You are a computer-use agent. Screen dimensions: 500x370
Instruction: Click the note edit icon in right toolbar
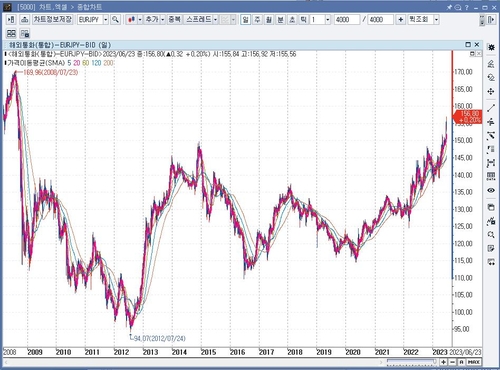(x=491, y=248)
